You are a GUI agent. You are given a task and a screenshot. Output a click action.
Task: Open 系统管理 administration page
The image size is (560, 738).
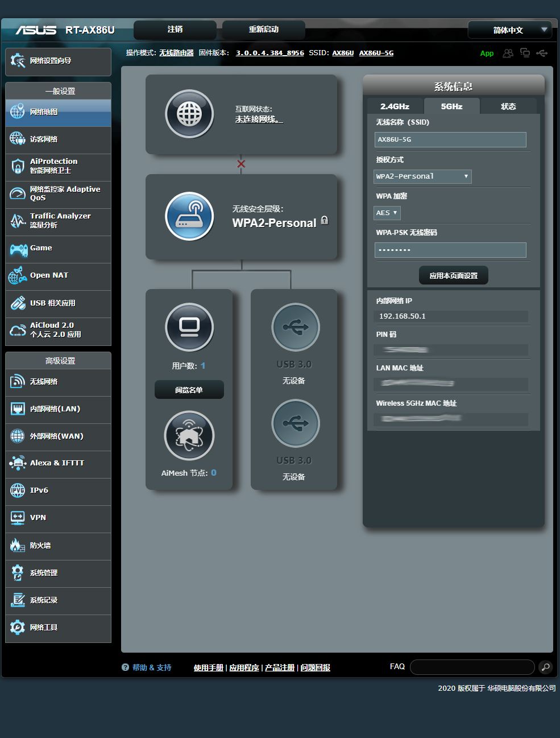click(x=58, y=573)
